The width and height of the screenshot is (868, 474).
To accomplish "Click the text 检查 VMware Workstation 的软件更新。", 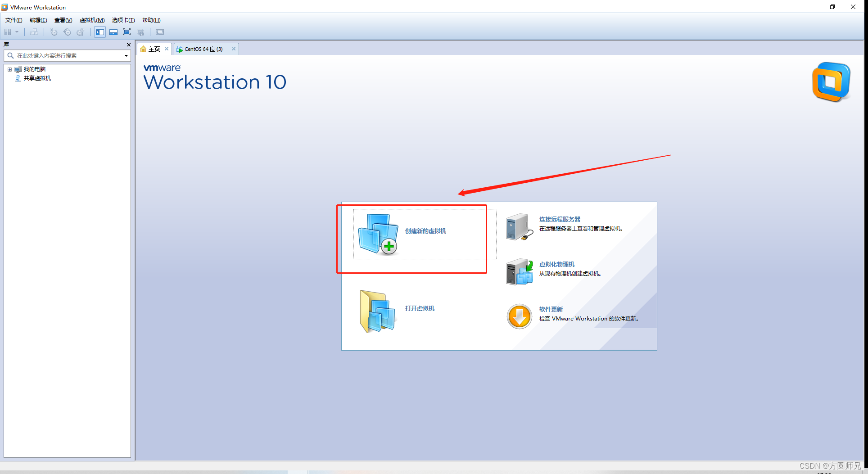I will click(589, 319).
